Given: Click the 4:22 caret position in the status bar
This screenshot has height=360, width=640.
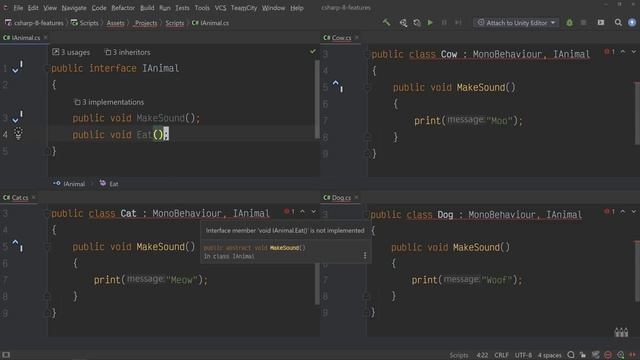Looking at the screenshot, I should coord(482,355).
